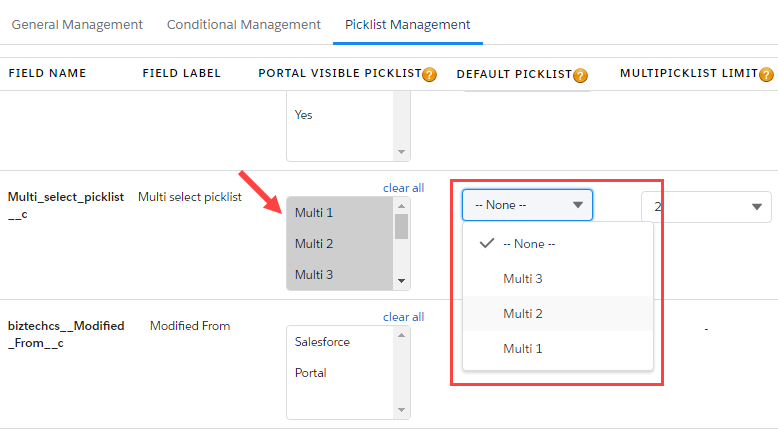This screenshot has width=778, height=435.
Task: Open the Default Picklist None dropdown
Action: (527, 205)
